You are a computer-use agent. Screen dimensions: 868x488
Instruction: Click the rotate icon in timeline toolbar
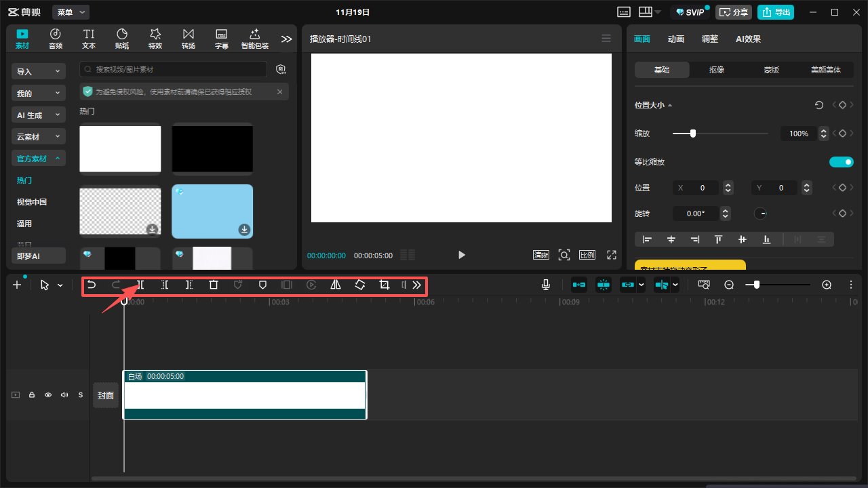[x=360, y=285]
